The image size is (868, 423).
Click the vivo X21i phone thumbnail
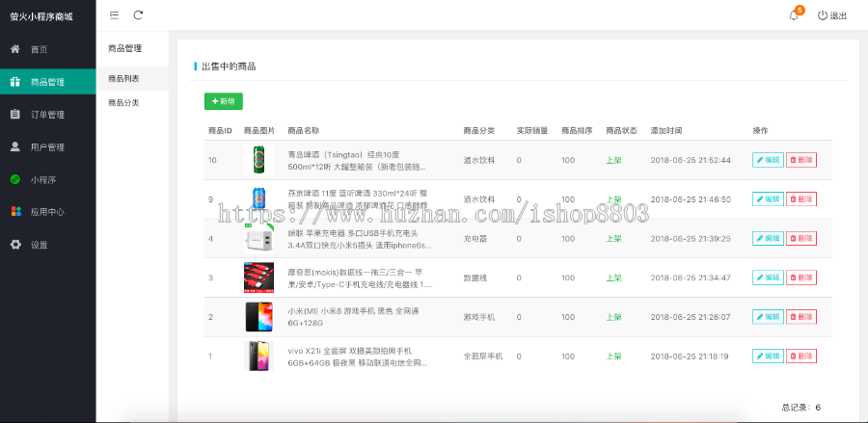point(258,357)
